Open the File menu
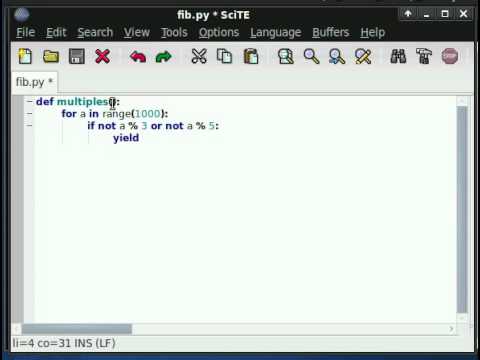 tap(26, 32)
